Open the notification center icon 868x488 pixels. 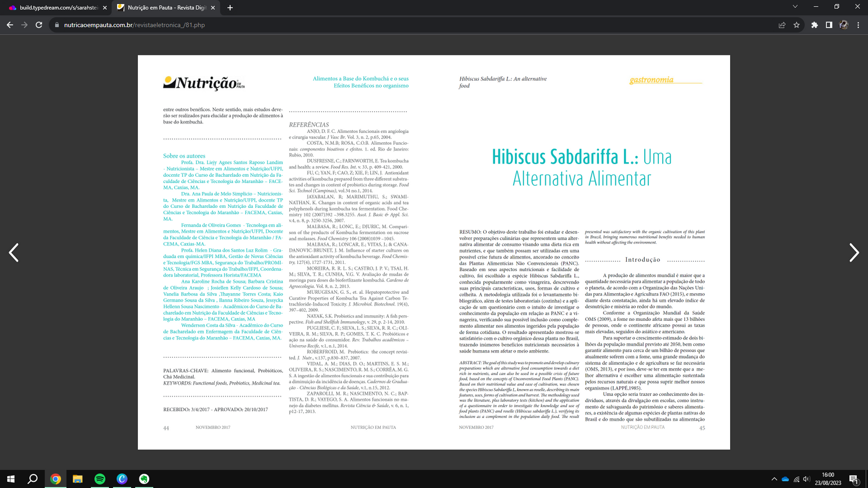854,479
